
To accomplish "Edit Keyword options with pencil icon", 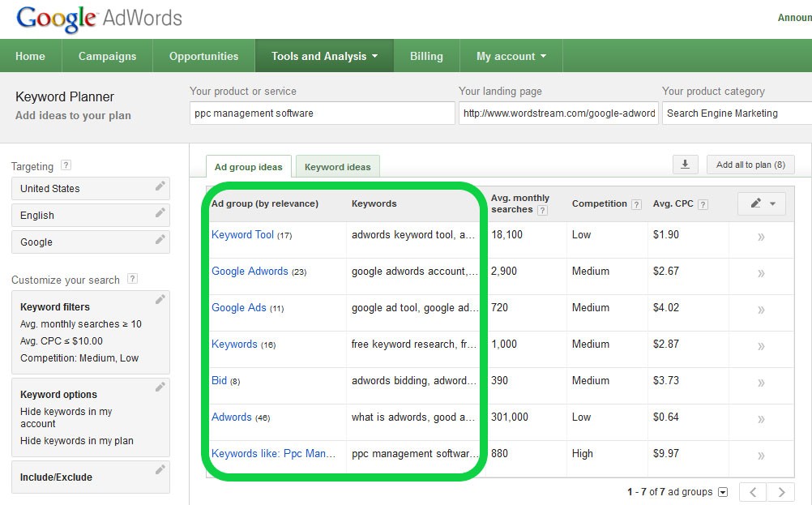I will tap(160, 387).
